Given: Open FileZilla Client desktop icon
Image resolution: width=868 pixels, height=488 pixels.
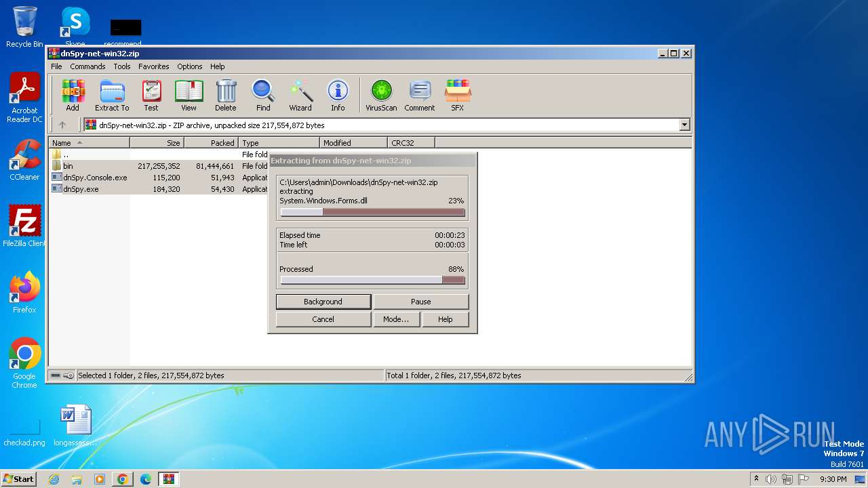Looking at the screenshot, I should tap(24, 226).
